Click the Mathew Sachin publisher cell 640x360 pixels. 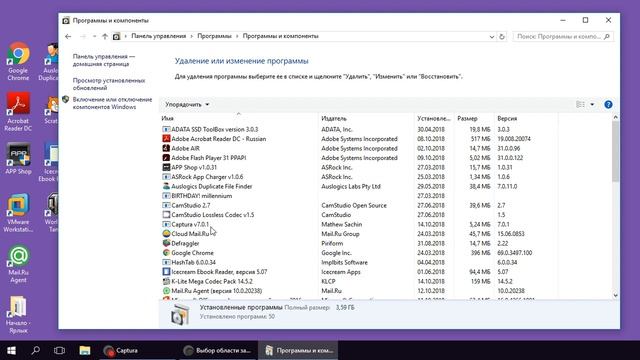coord(342,224)
